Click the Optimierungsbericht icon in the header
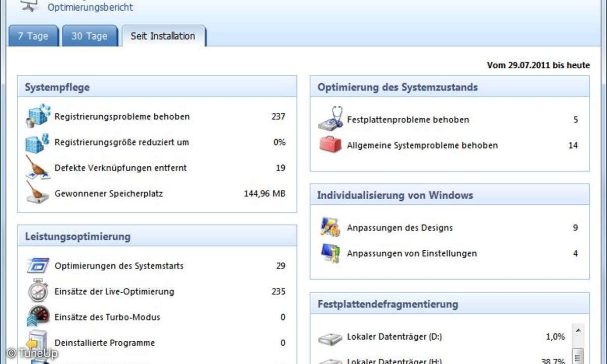Viewport: 607px width, 364px height. pos(30,6)
